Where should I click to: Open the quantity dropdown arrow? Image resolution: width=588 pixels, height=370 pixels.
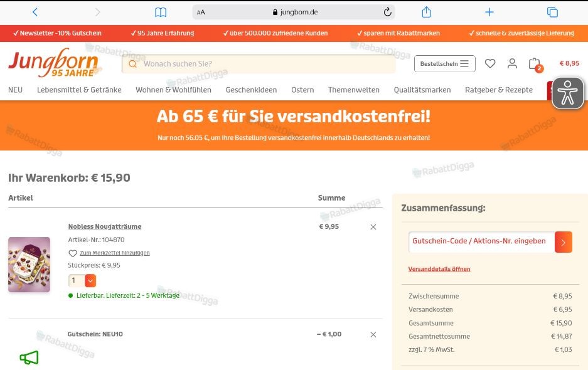90,280
